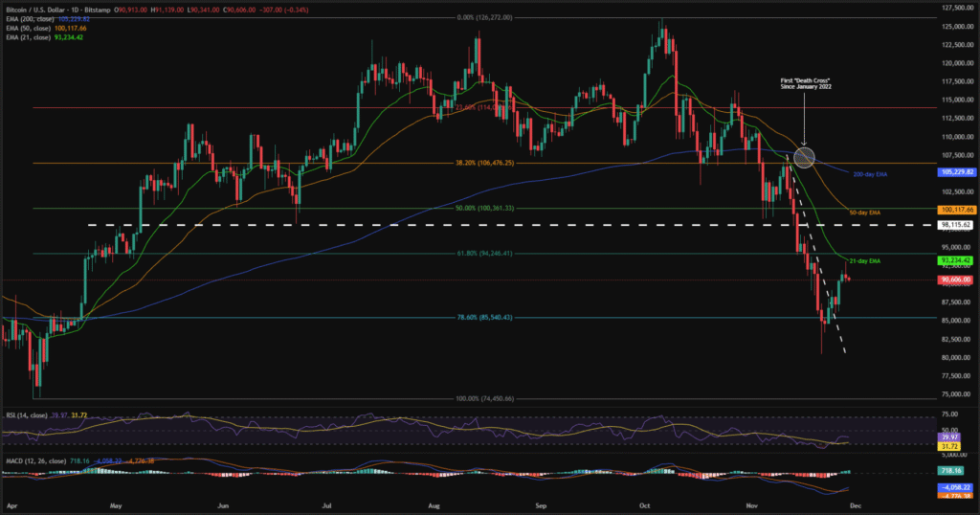980x515 pixels.
Task: Click the 120,000.00 price axis label
Action: [956, 63]
